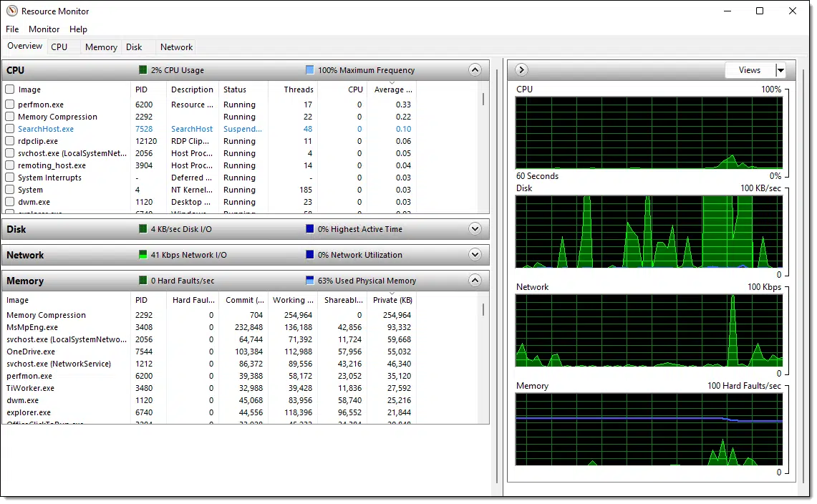
Task: Click the Disk section header label
Action: (16, 229)
